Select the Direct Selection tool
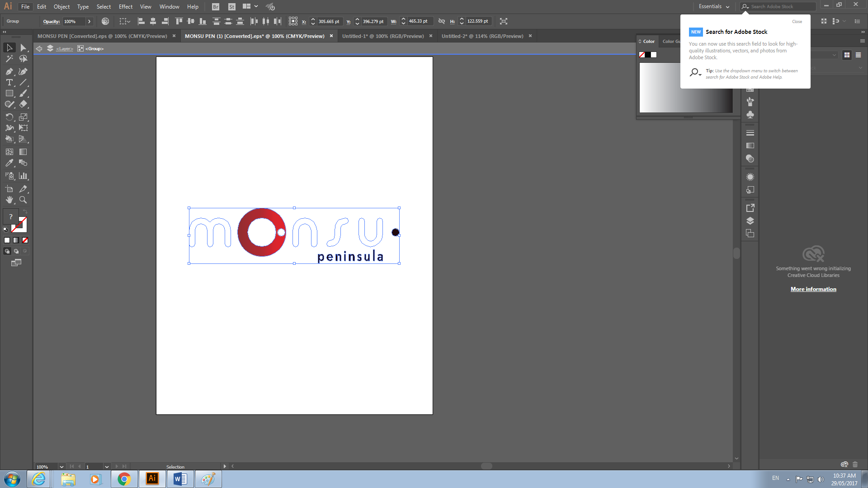Screen dimensions: 868x488 (x=24, y=48)
